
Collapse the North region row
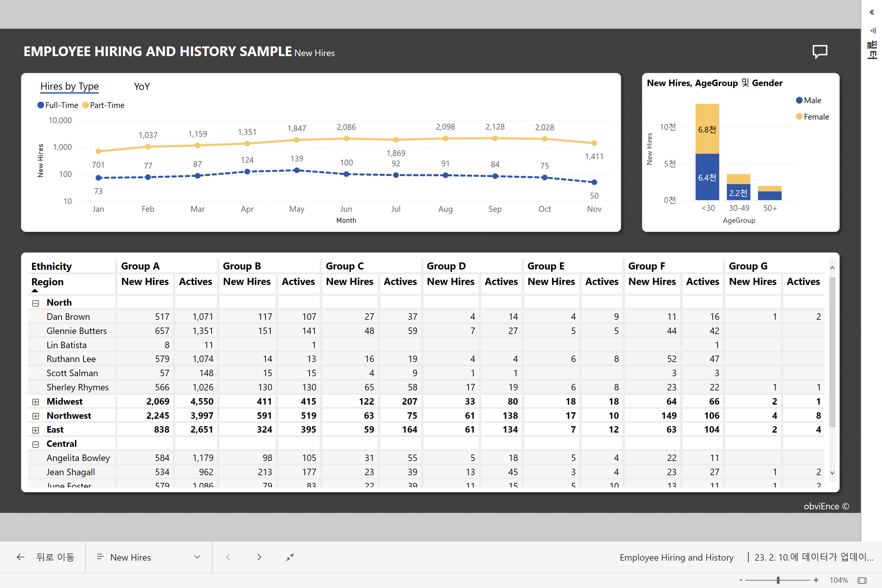[x=36, y=303]
